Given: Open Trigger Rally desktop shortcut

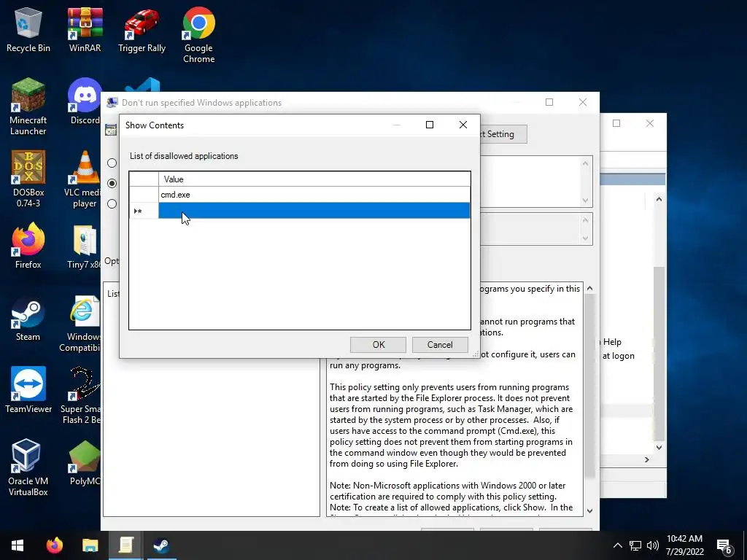Looking at the screenshot, I should tap(142, 29).
